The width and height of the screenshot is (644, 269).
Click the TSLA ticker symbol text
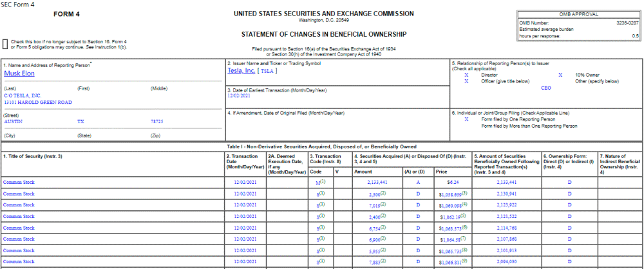click(267, 71)
